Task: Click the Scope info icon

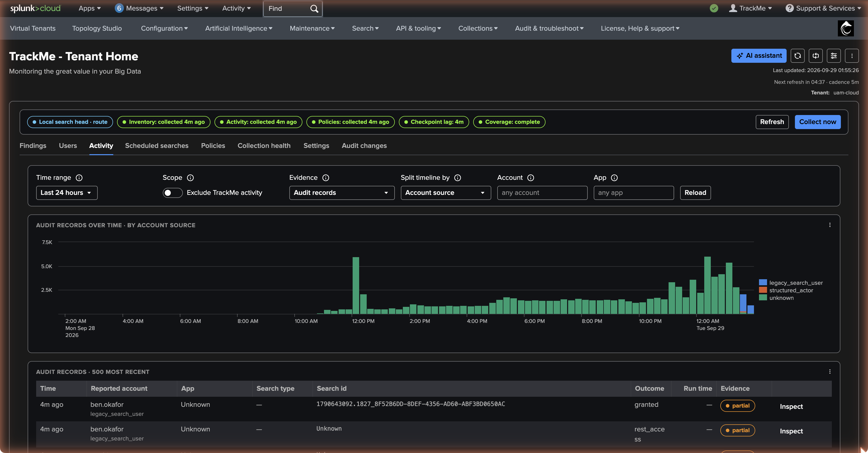Action: [190, 178]
